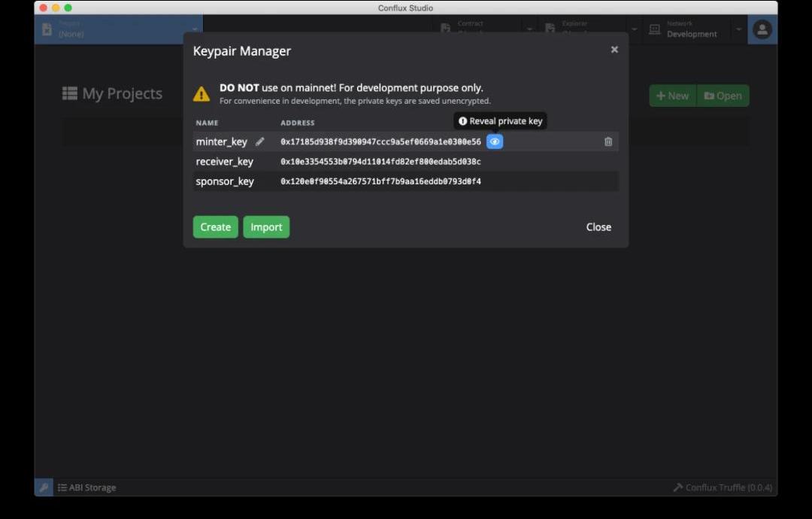Open ABI Storage in the status bar
Image resolution: width=812 pixels, height=519 pixels.
pyautogui.click(x=87, y=487)
